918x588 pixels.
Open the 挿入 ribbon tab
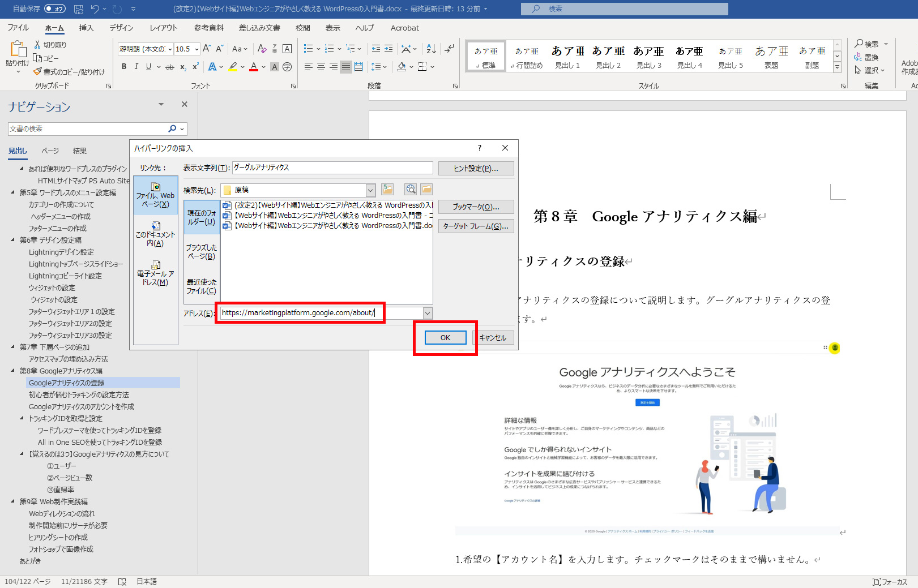86,28
